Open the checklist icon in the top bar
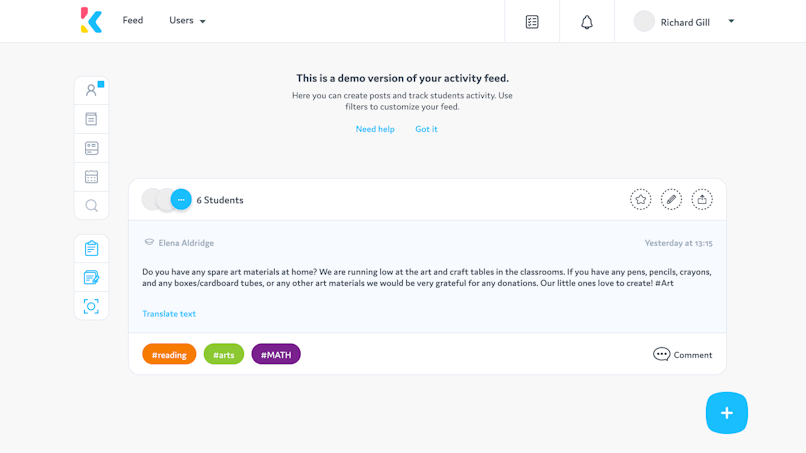Viewport: 806px width, 453px height. click(x=532, y=22)
